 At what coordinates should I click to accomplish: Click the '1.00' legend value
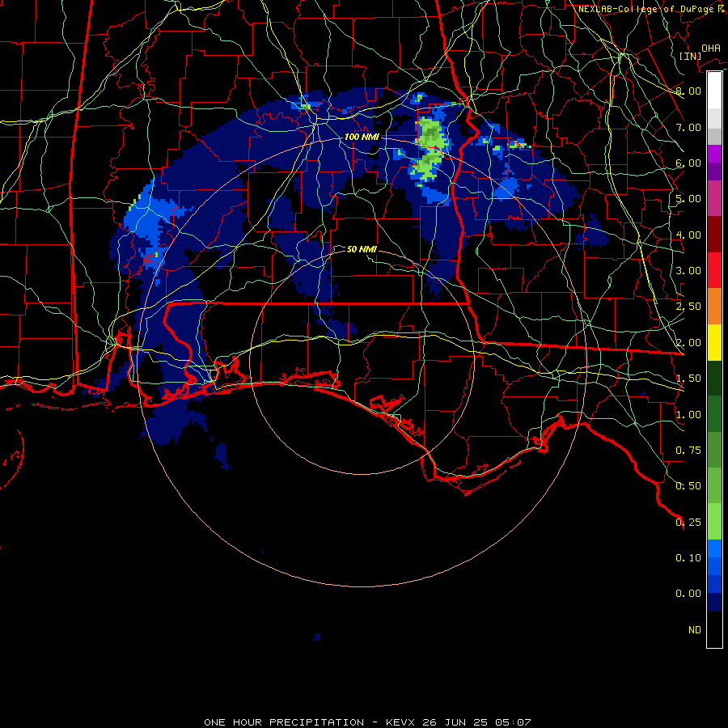pos(688,415)
